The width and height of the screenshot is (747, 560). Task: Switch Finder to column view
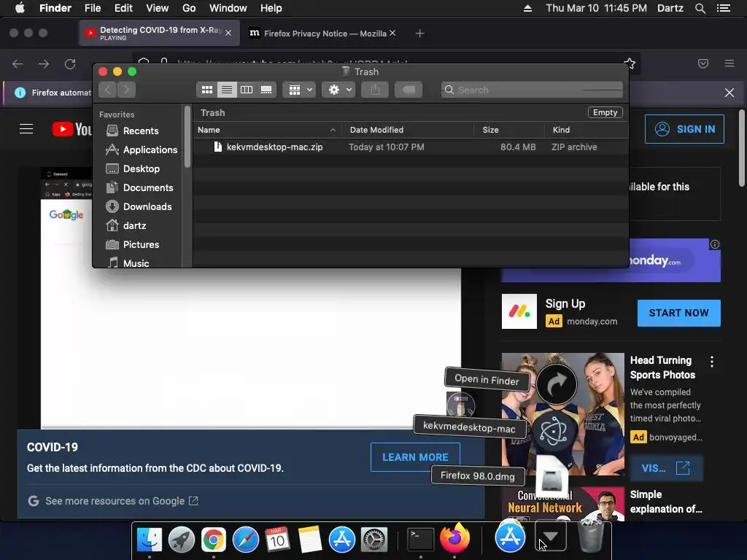(x=247, y=90)
